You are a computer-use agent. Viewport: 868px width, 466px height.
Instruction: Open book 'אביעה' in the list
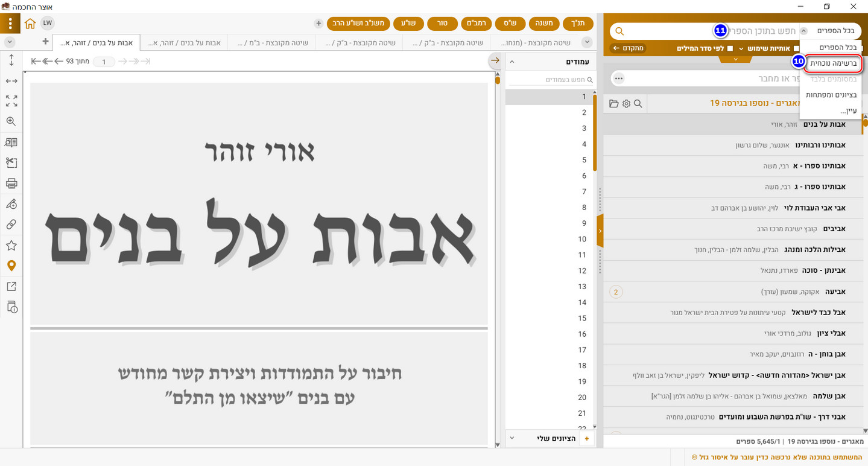pyautogui.click(x=732, y=292)
